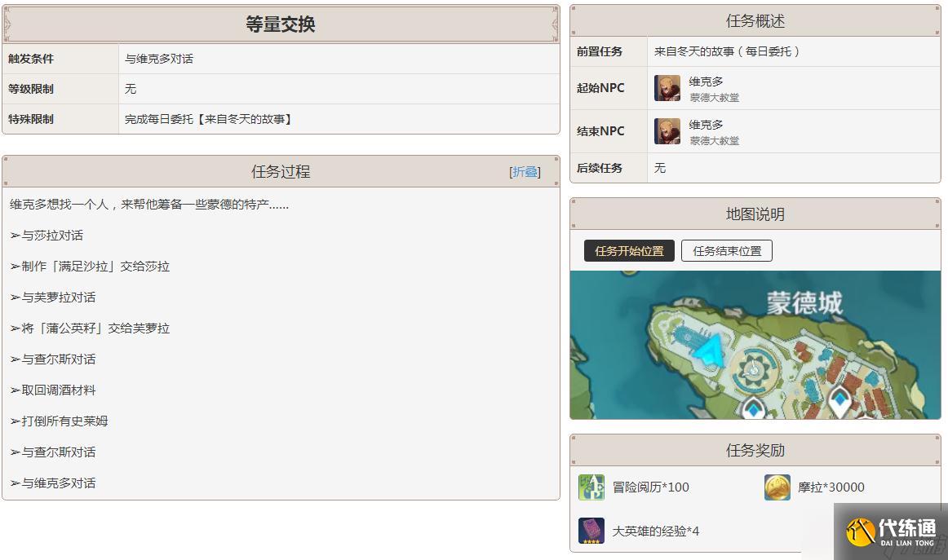Click the 结束NPC 维克多 avatar portrait

667,130
